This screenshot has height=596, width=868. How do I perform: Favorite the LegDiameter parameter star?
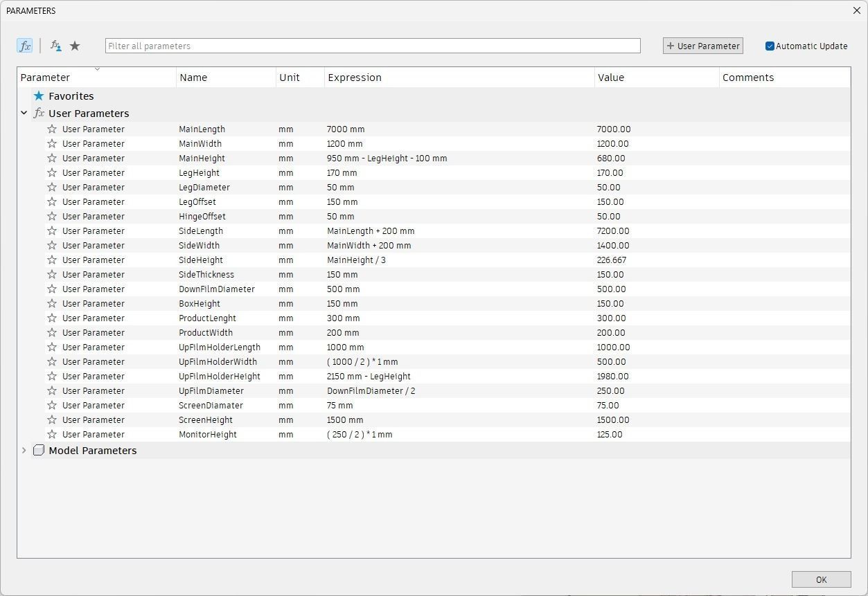pyautogui.click(x=52, y=187)
